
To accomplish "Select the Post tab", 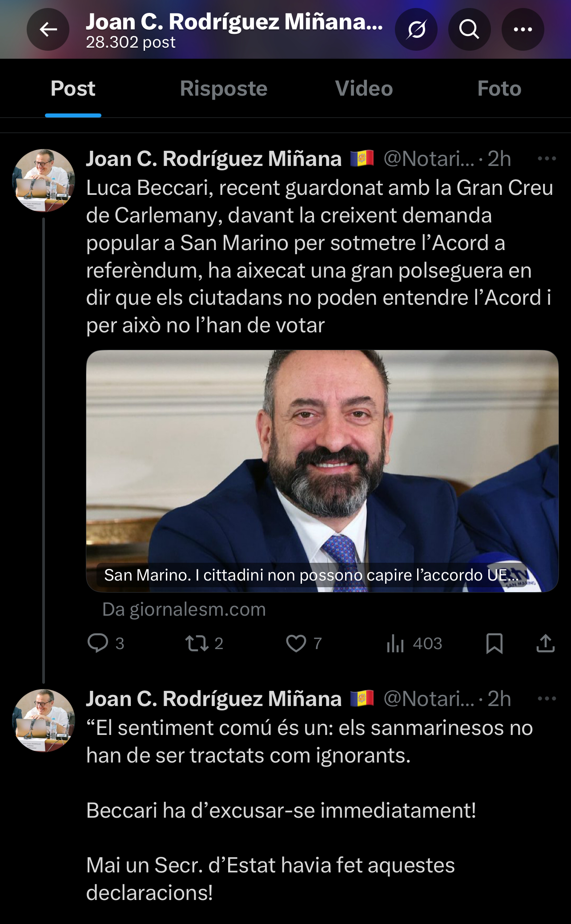I will click(x=73, y=89).
